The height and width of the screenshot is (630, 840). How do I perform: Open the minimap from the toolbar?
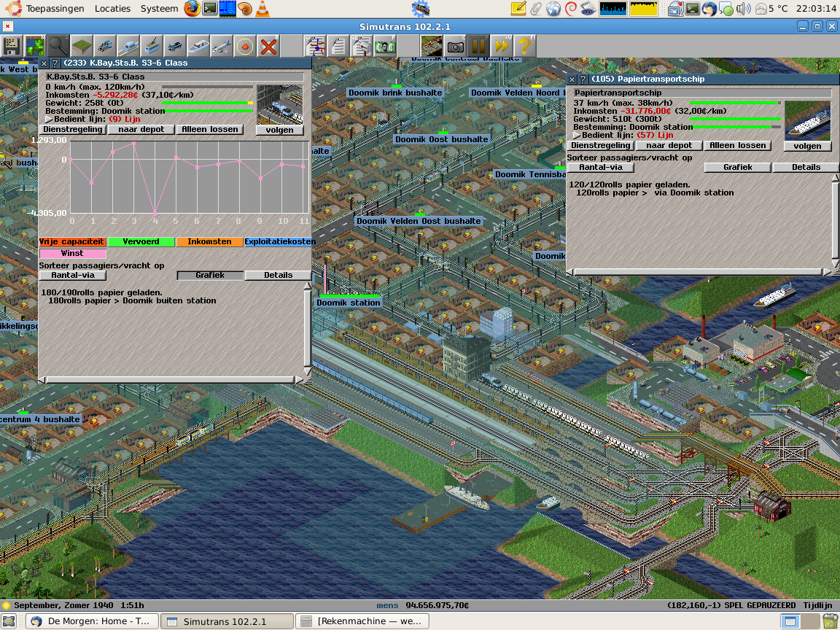(34, 47)
